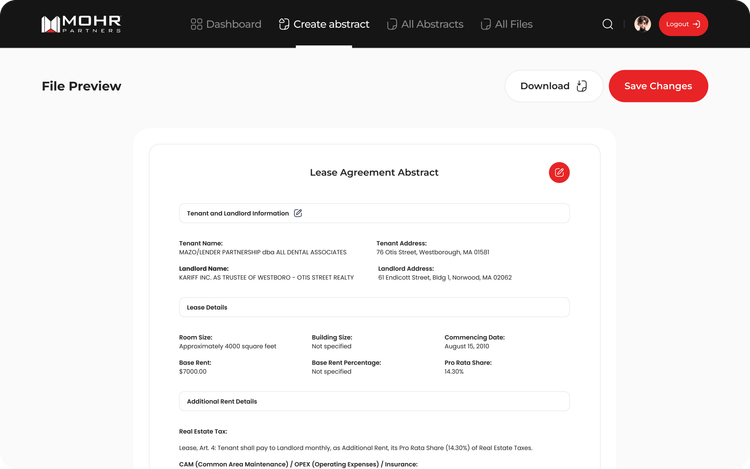Viewport: 750px width, 469px height.
Task: Edit Tenant and Landlord Information section icon
Action: coord(298,213)
